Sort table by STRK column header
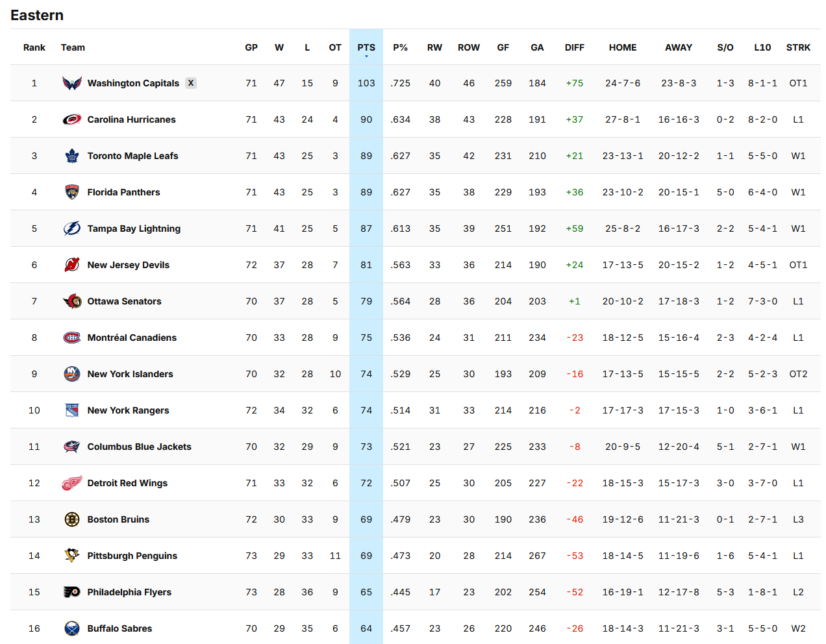This screenshot has height=644, width=826. click(798, 47)
